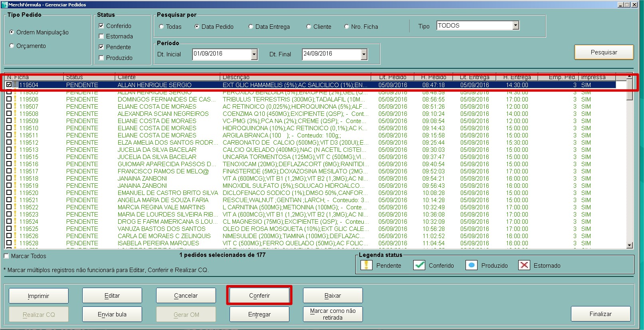The width and height of the screenshot is (644, 330).
Task: Select the Orçamento radio button
Action: 12,46
